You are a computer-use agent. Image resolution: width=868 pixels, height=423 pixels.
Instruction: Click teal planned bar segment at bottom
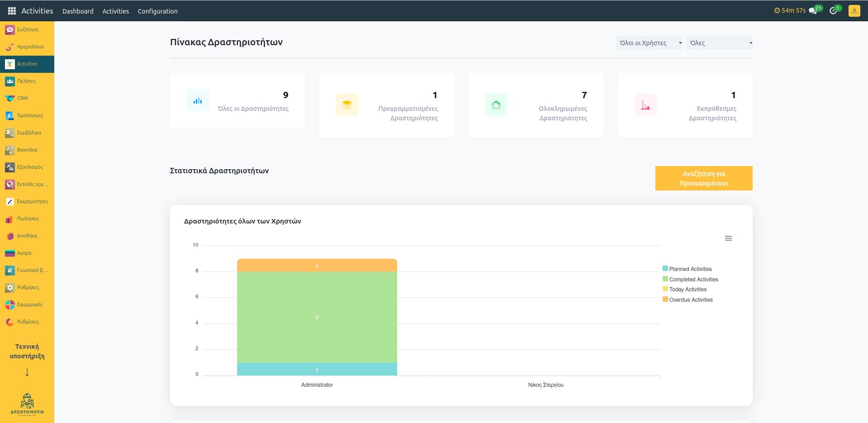pos(317,369)
